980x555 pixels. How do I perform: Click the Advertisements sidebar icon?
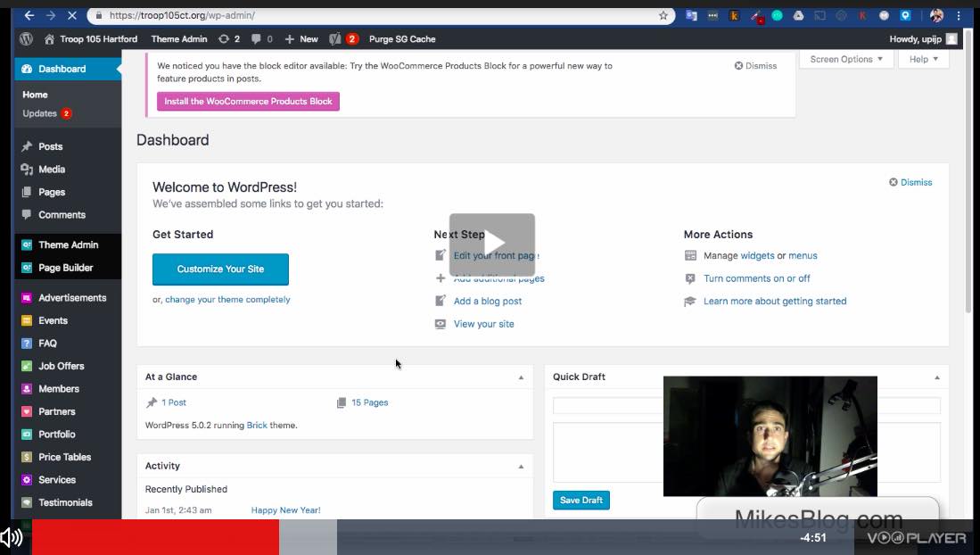click(26, 298)
